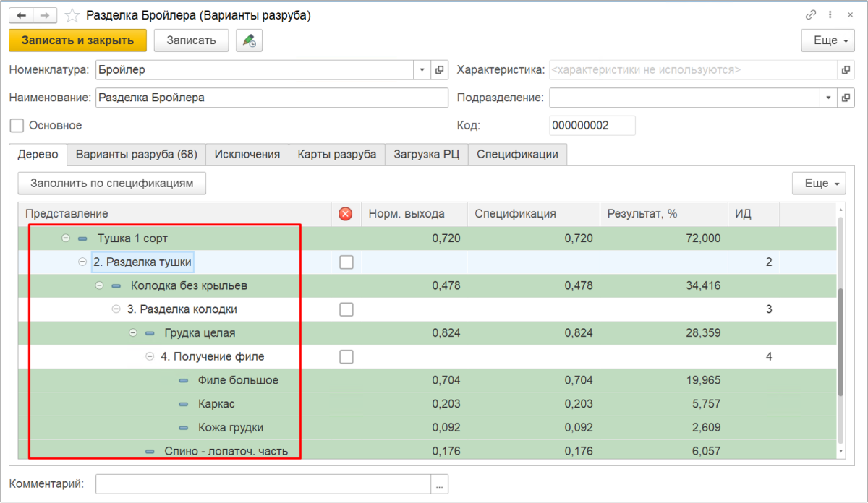Screen dimensions: 868x503
Task: Open the Подразделение field's open-form icon
Action: [x=845, y=98]
